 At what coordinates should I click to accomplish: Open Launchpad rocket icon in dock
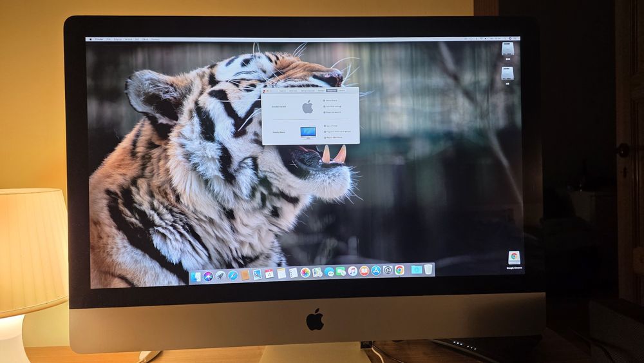[x=220, y=276]
